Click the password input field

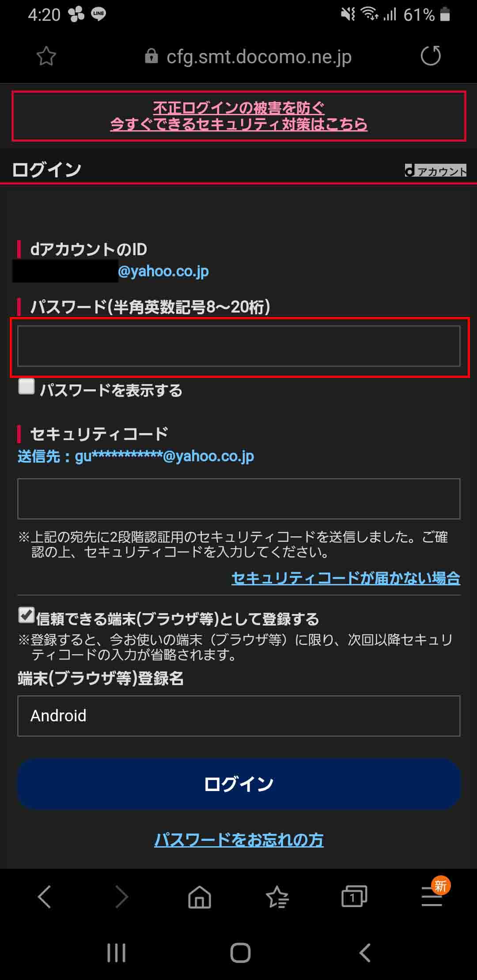[x=239, y=346]
